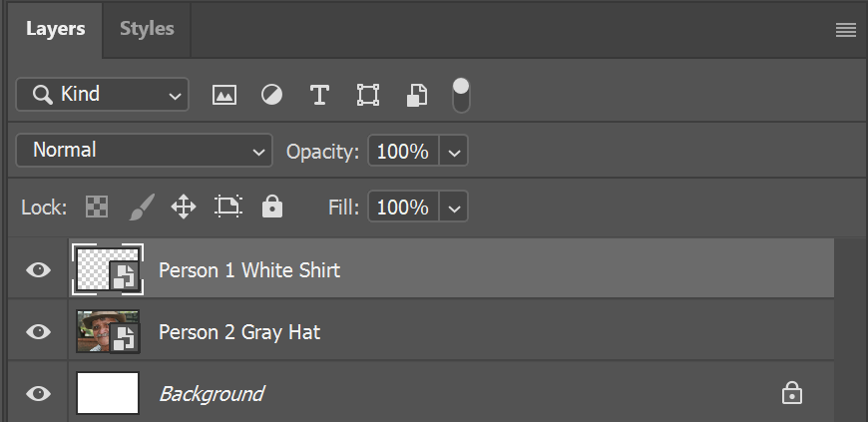Open the Normal blend mode dropdown
This screenshot has height=422, width=868.
coord(145,150)
